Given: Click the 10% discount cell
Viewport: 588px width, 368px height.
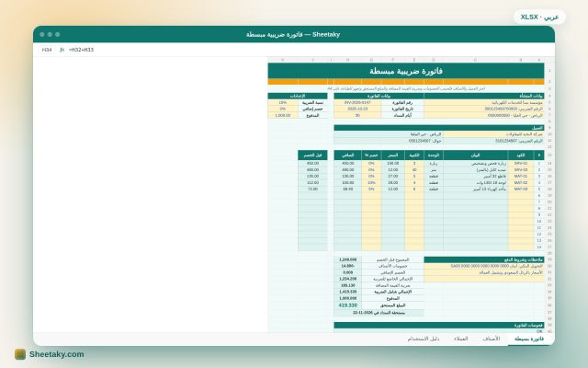Looking at the screenshot, I should 371,182.
